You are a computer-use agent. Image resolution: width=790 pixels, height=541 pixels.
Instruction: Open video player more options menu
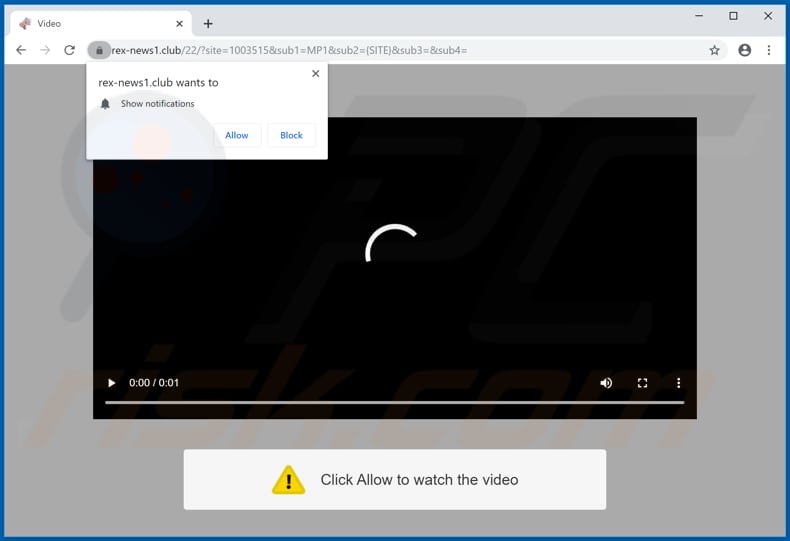point(678,383)
